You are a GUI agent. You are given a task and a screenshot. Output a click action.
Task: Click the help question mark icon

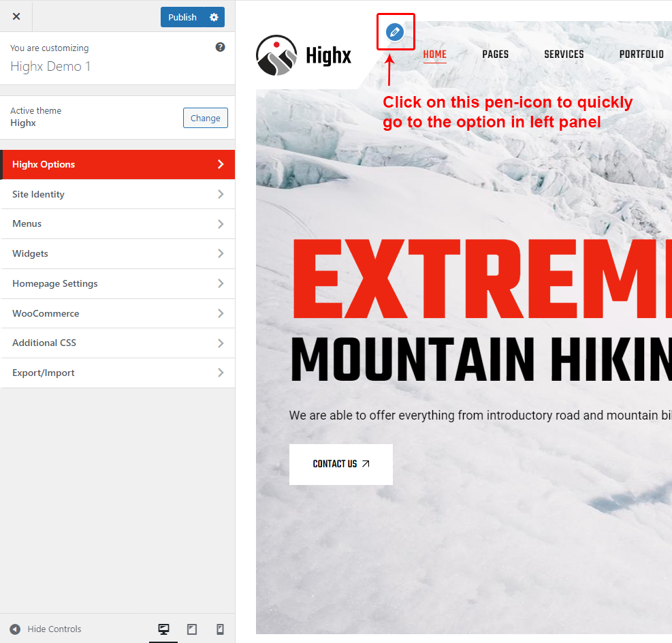(x=220, y=47)
